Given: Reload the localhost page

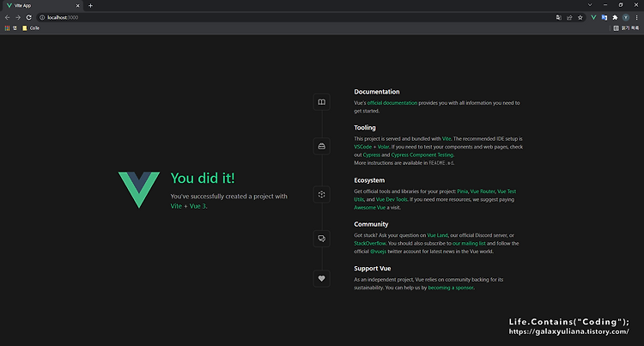Looking at the screenshot, I should [x=28, y=17].
